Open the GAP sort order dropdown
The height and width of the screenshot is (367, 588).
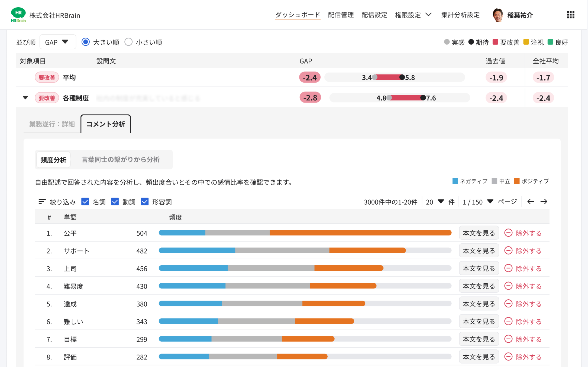(57, 42)
